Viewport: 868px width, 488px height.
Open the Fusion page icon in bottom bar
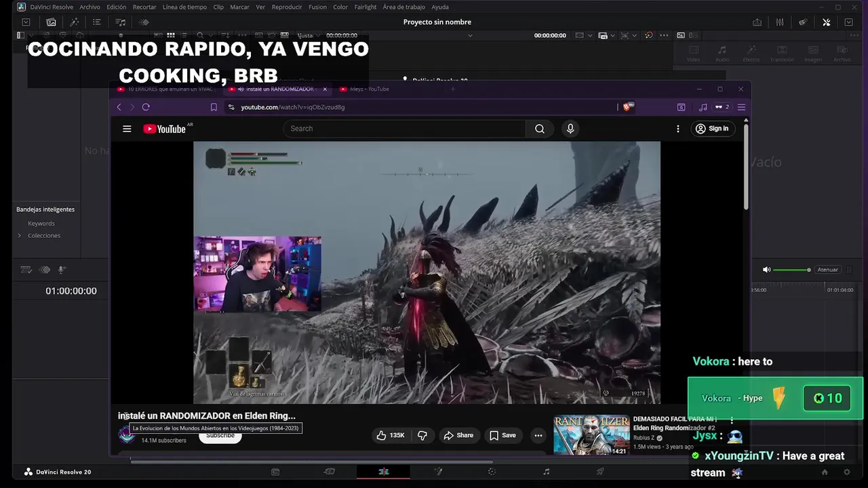point(438,472)
